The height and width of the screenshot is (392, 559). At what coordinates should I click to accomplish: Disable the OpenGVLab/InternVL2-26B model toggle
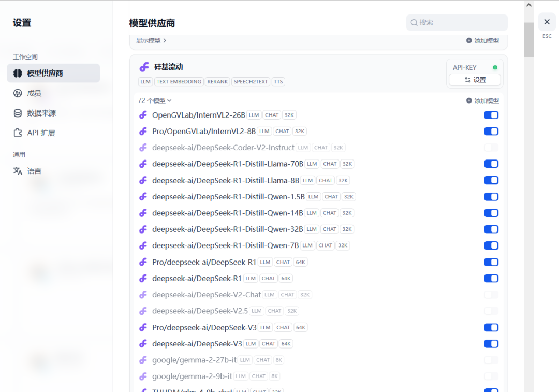pos(491,115)
